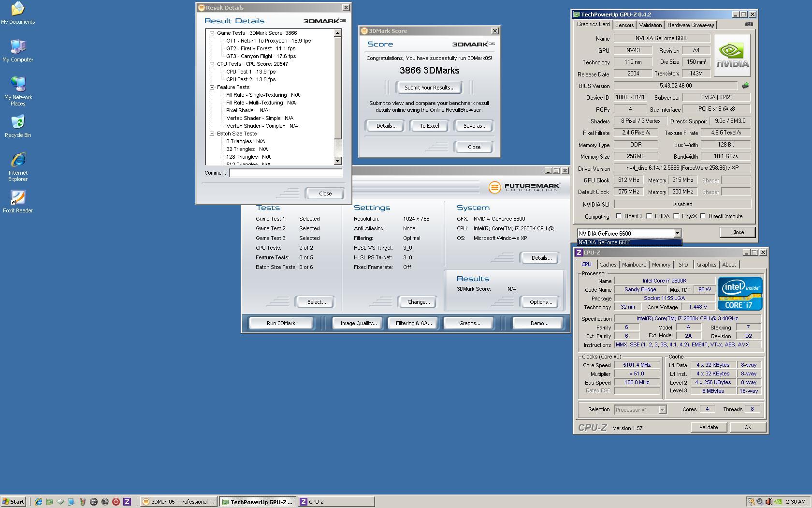
Task: Click Result Details scrollbar up arrow
Action: pyautogui.click(x=338, y=33)
